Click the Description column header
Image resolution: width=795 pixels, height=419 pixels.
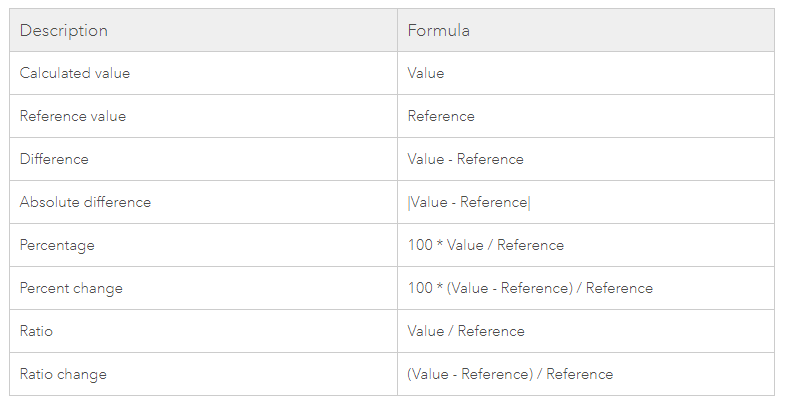64,31
